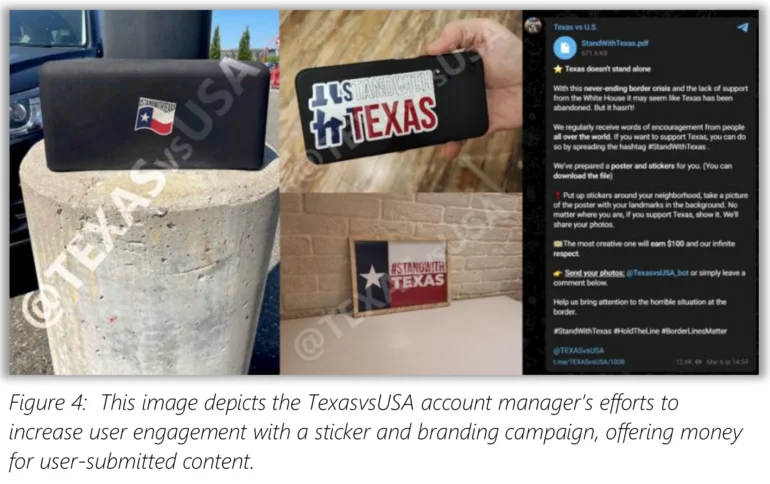The height and width of the screenshot is (484, 770).
Task: Select the #BorderLinesMatter hashtag
Action: 694,331
